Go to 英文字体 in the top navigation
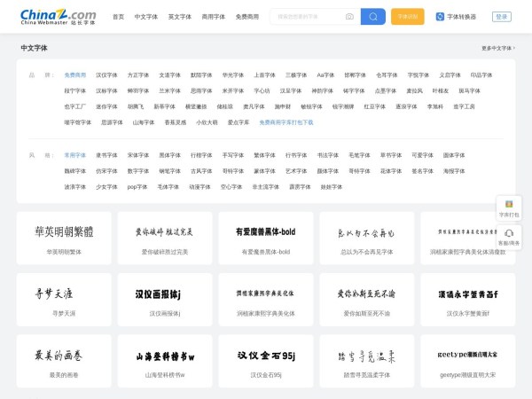 coord(178,16)
